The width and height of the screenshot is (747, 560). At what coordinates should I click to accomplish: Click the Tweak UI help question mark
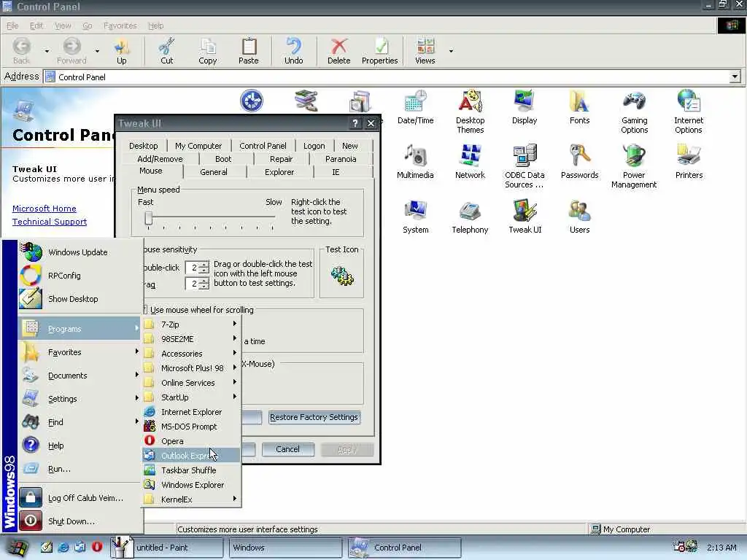[355, 123]
